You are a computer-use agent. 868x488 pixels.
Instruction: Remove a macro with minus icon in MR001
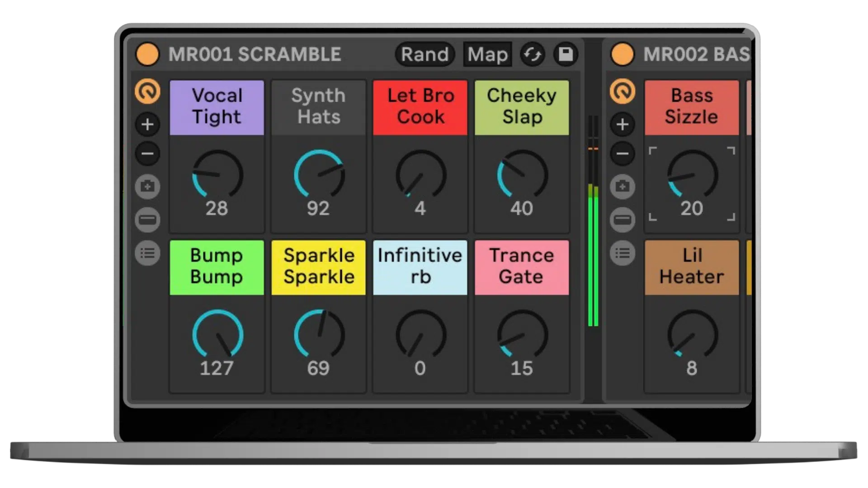[147, 154]
